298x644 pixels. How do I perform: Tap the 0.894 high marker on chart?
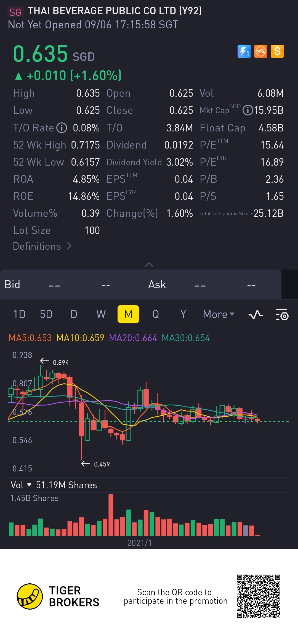61,362
